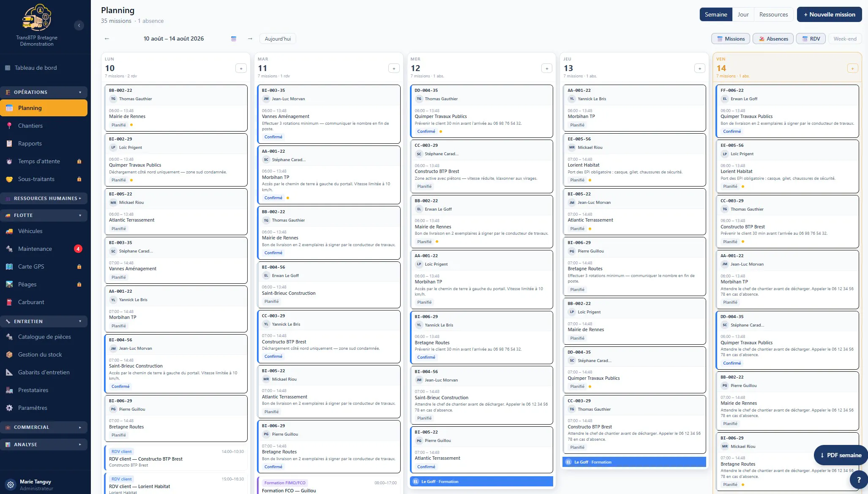Click the Gabarits d'entretien icon

9,372
